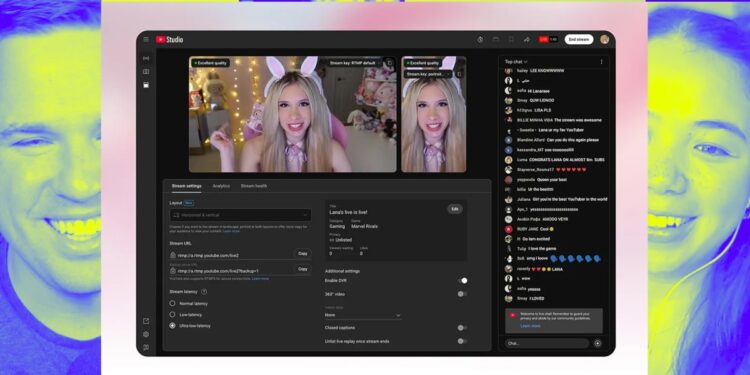Toggle Unlist live replay once stream ends
This screenshot has height=375, width=750.
pos(462,341)
